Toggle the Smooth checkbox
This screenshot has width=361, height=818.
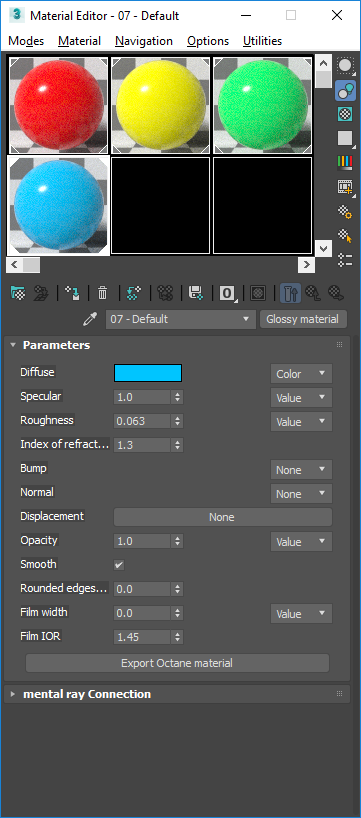119,565
